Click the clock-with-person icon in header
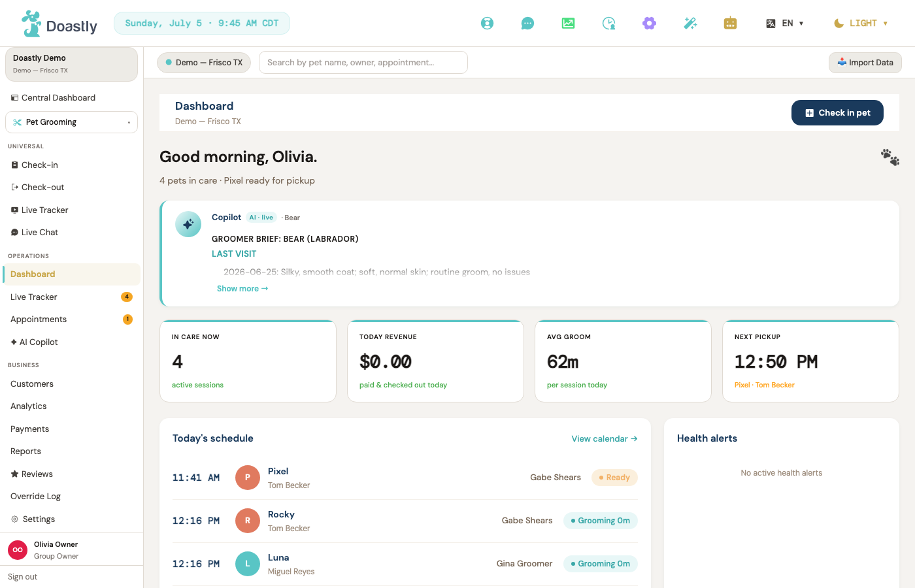 pos(608,24)
